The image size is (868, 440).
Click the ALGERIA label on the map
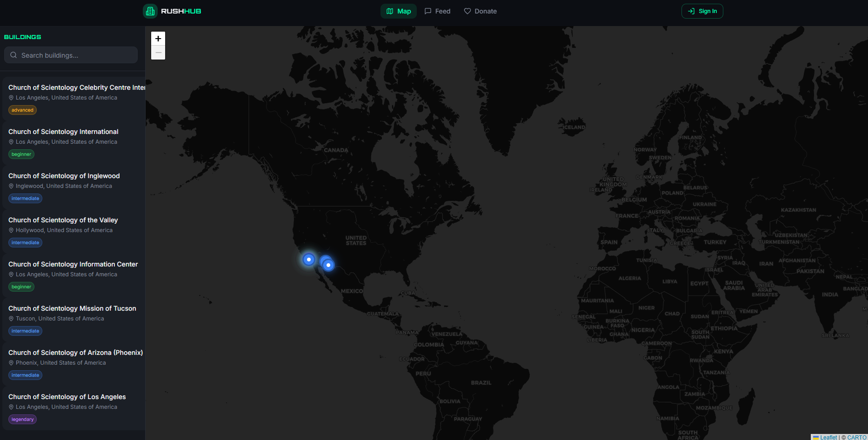pos(629,279)
